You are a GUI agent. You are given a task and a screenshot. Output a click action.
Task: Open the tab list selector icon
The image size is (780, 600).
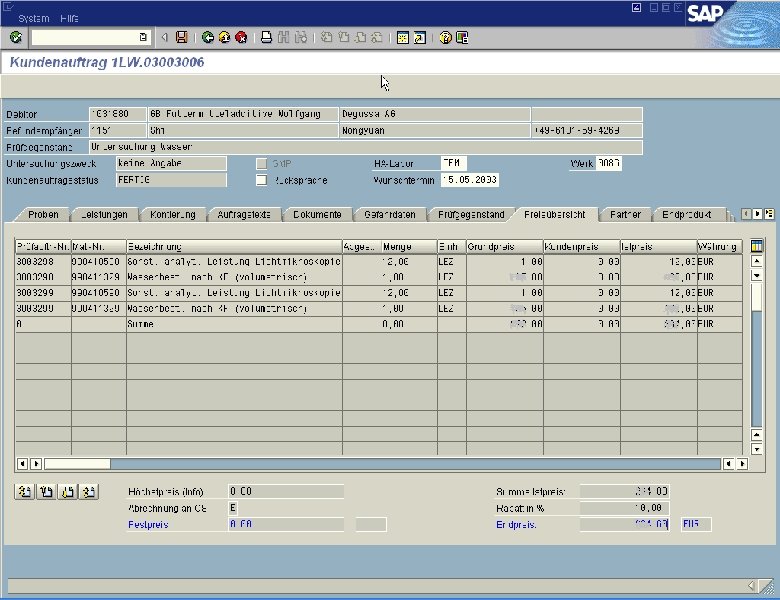(769, 214)
